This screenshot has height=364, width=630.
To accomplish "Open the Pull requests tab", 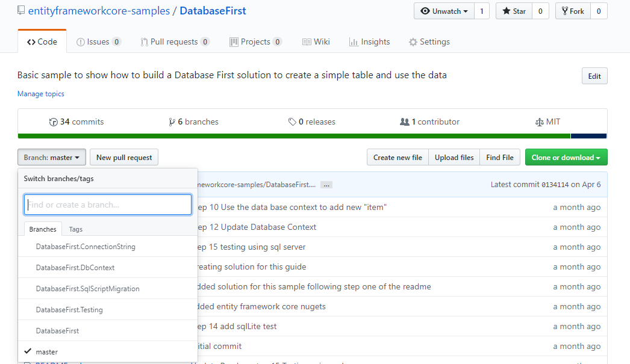I will [x=175, y=42].
